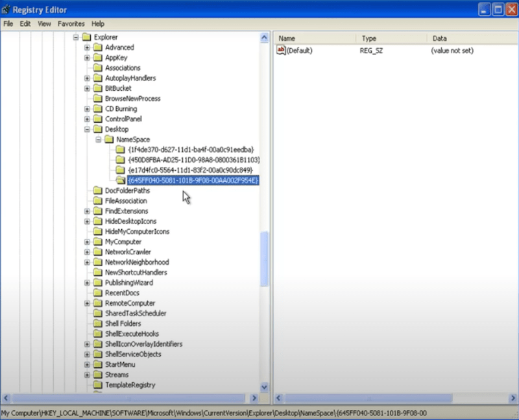Expand the FindExtensions key
This screenshot has width=519, height=420.
click(87, 211)
